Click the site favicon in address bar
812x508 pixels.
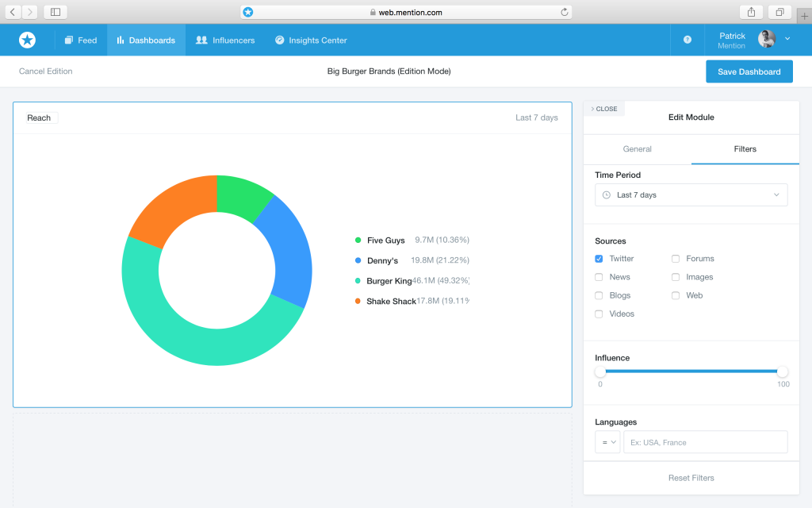click(248, 12)
